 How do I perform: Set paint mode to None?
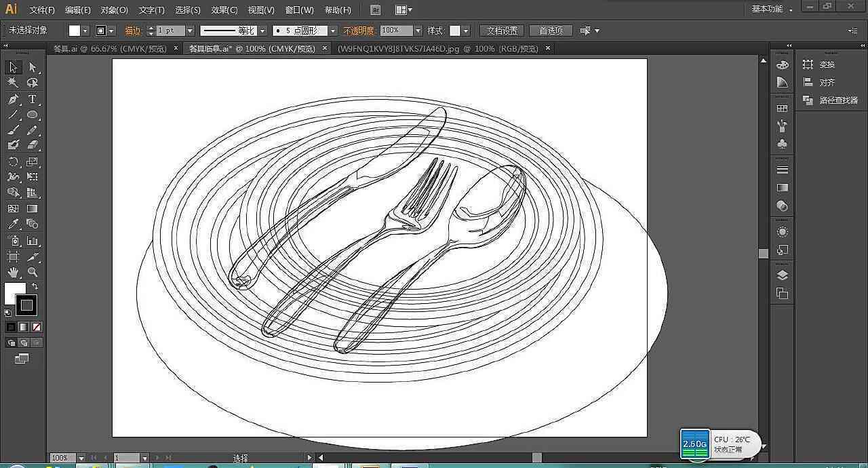point(37,327)
